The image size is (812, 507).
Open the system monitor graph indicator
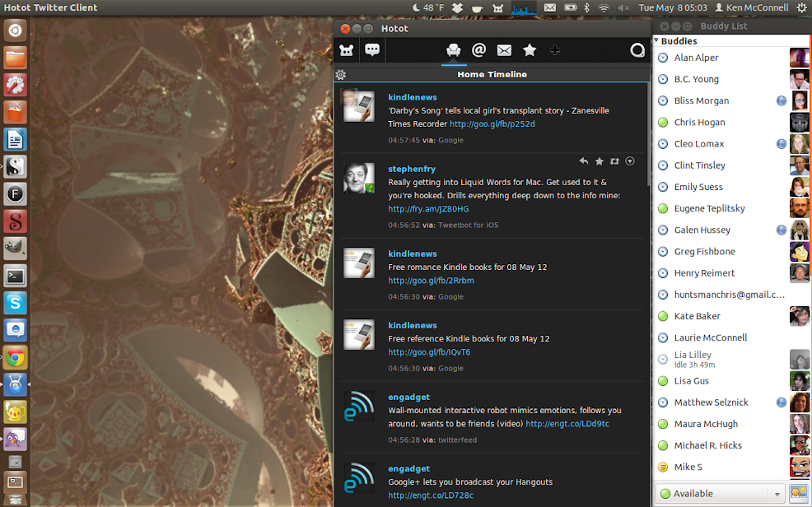pyautogui.click(x=524, y=7)
